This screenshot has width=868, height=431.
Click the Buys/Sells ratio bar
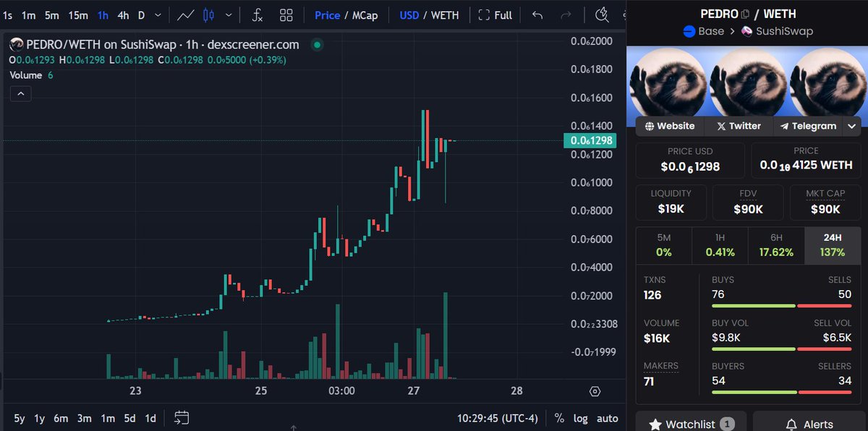pos(781,306)
